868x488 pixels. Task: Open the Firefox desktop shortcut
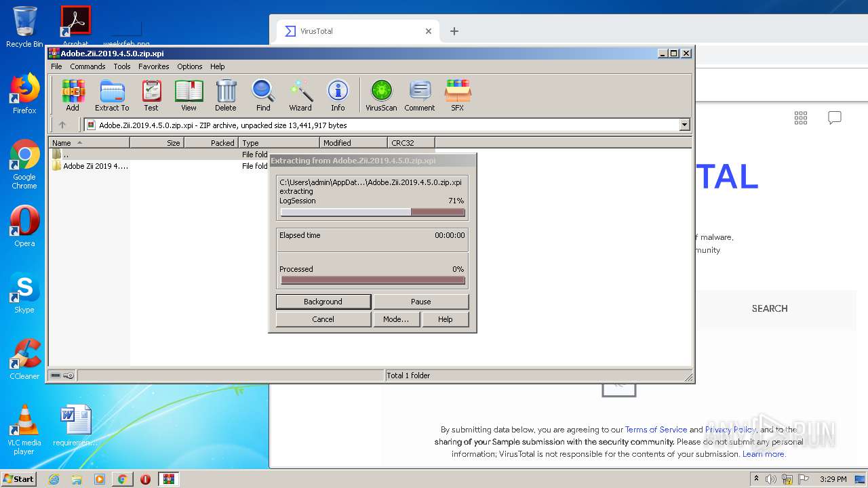24,94
